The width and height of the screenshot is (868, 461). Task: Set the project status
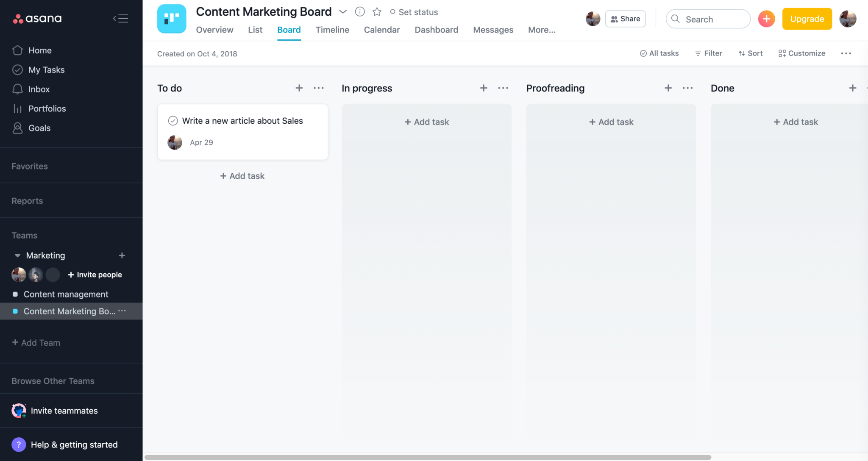coord(414,12)
